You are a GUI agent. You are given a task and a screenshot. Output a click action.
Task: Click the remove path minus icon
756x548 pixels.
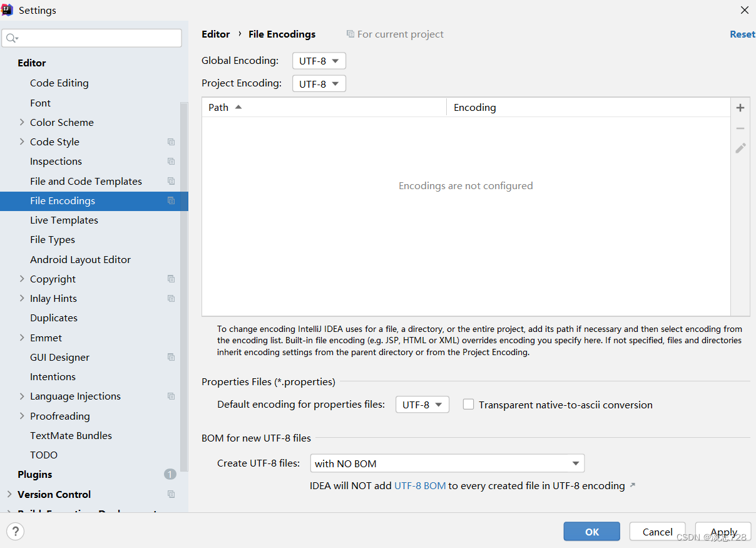point(740,128)
